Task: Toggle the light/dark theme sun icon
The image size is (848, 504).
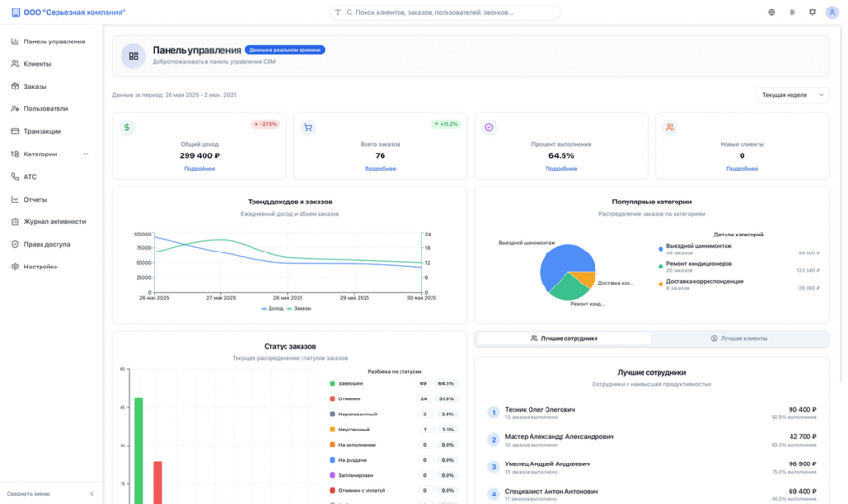Action: click(x=792, y=13)
